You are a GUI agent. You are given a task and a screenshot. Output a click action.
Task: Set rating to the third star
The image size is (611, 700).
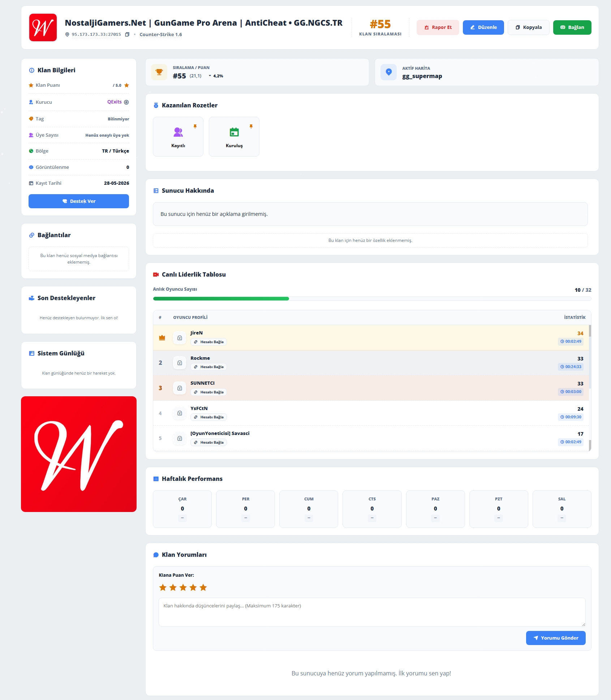[x=183, y=588]
